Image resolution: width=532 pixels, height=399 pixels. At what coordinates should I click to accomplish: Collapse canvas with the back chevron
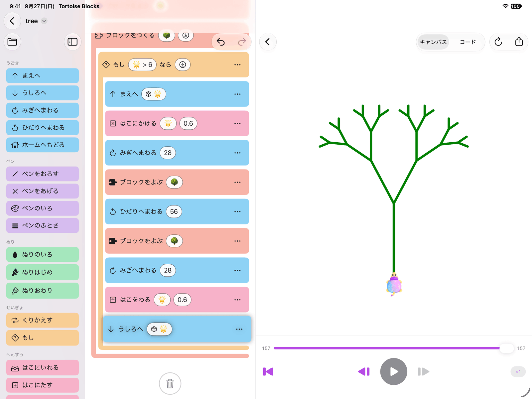tap(268, 42)
